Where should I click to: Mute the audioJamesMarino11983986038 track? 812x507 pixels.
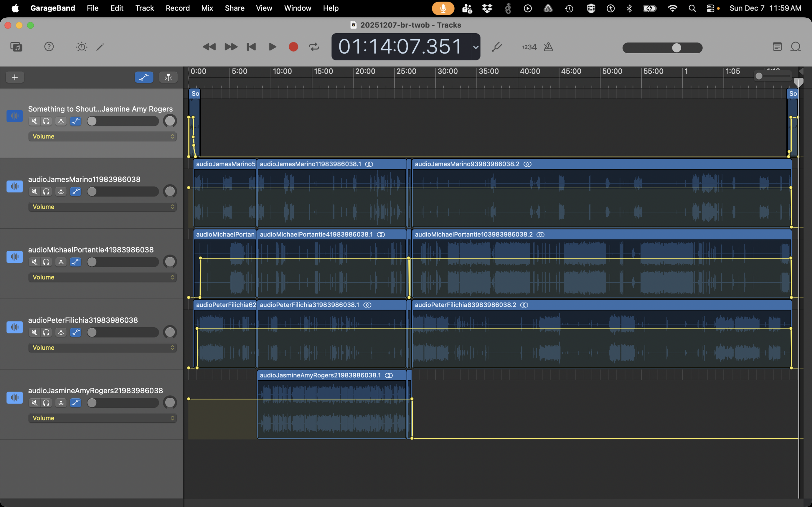pos(34,191)
